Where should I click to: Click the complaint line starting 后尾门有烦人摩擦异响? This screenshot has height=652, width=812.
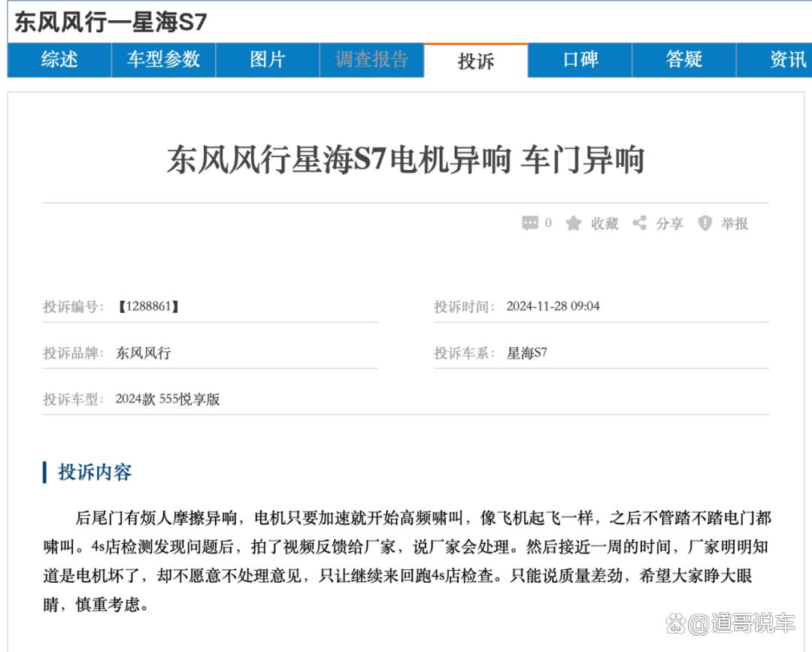[423, 518]
